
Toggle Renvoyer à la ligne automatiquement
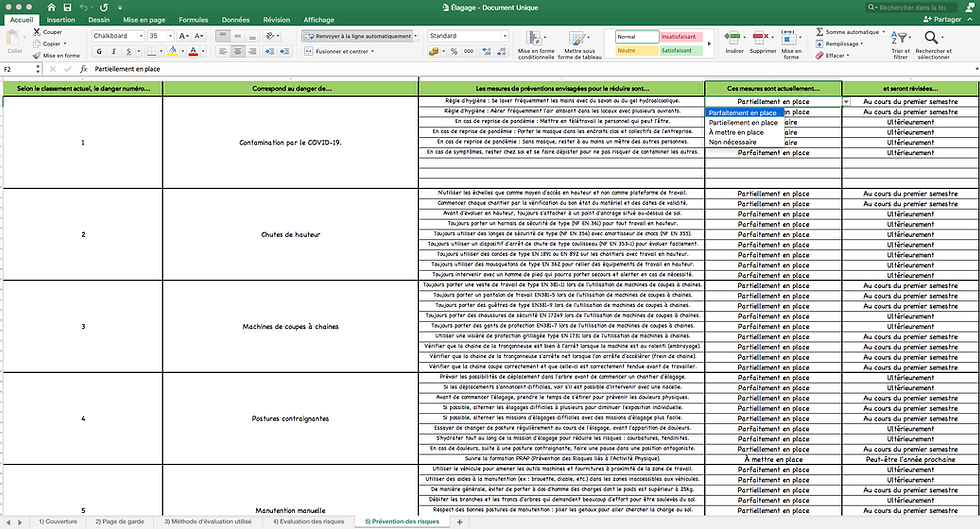(359, 36)
